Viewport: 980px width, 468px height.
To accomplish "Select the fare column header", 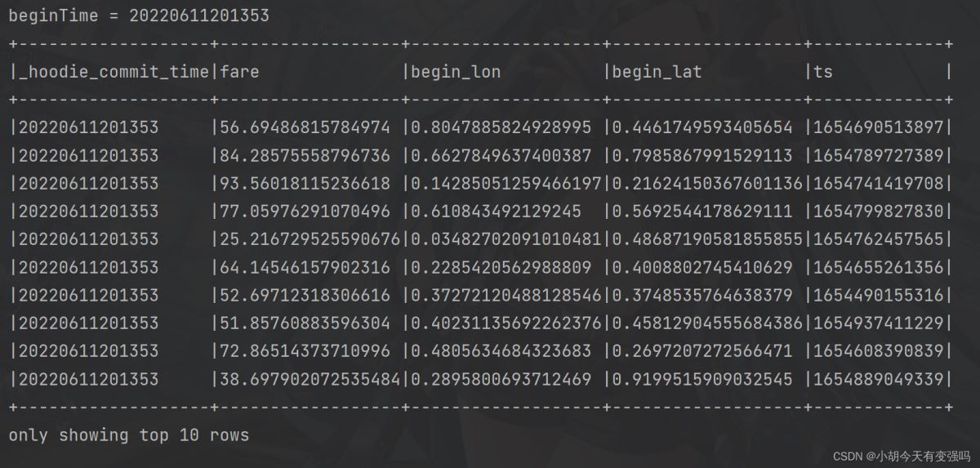I will (x=239, y=72).
